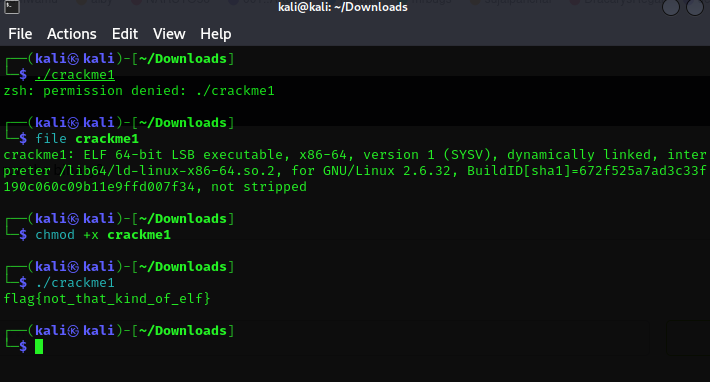710x382 pixels.
Task: Open the View menu
Action: point(169,34)
